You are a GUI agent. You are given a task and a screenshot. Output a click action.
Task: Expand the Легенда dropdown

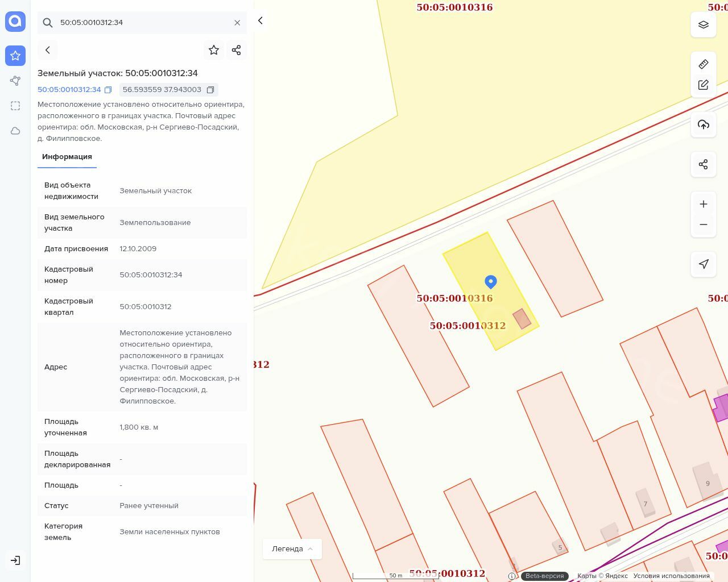[292, 548]
